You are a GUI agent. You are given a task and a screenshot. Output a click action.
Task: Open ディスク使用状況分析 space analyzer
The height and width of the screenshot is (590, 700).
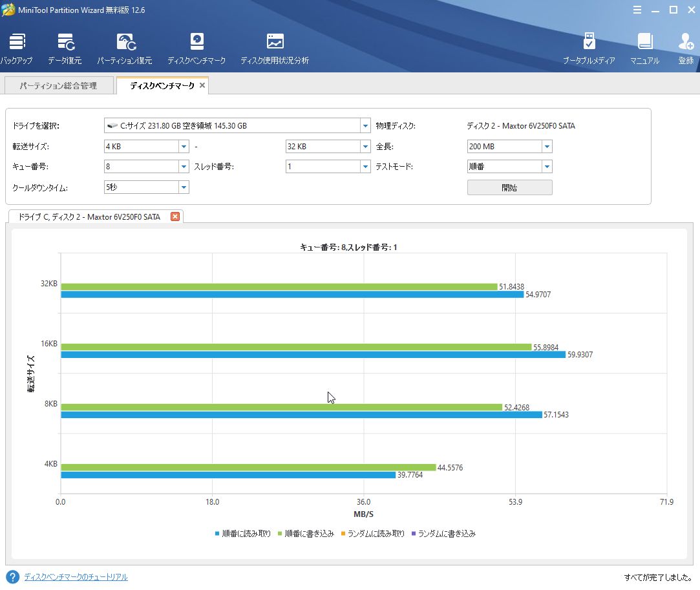[x=275, y=48]
